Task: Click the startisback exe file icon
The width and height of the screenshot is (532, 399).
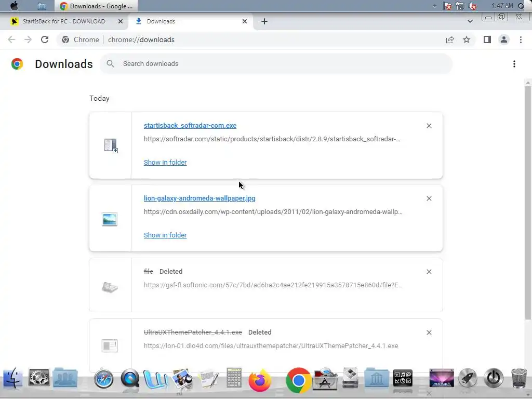Action: click(111, 145)
